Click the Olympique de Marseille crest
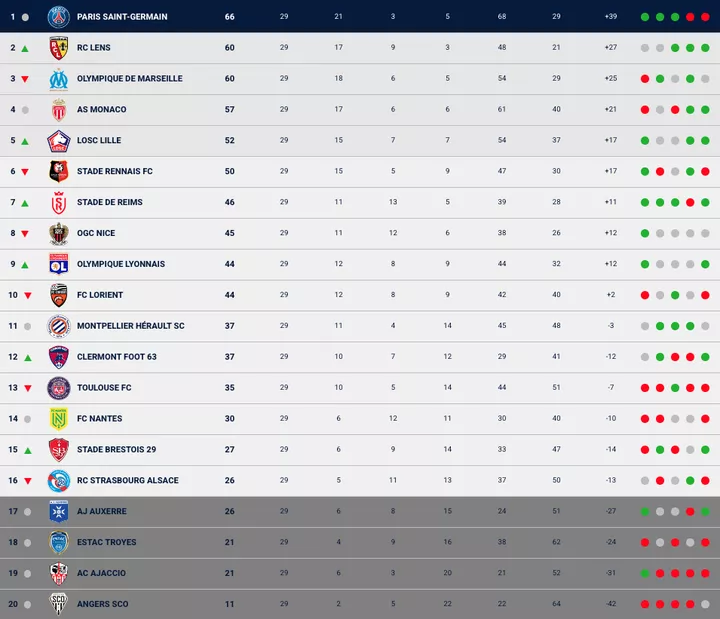Image resolution: width=720 pixels, height=619 pixels. (x=58, y=78)
